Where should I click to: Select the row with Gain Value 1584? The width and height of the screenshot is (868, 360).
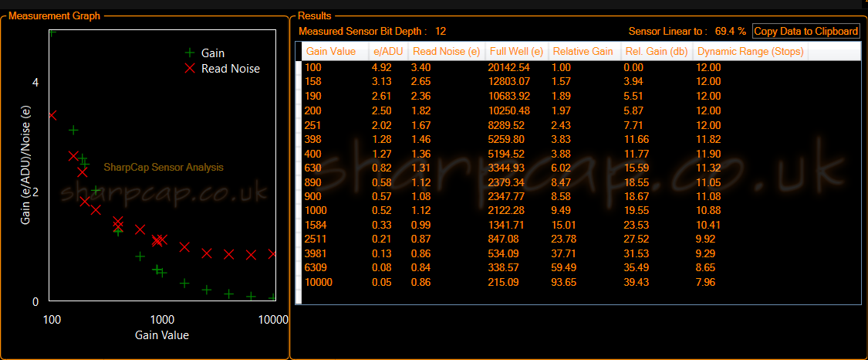[x=581, y=225]
